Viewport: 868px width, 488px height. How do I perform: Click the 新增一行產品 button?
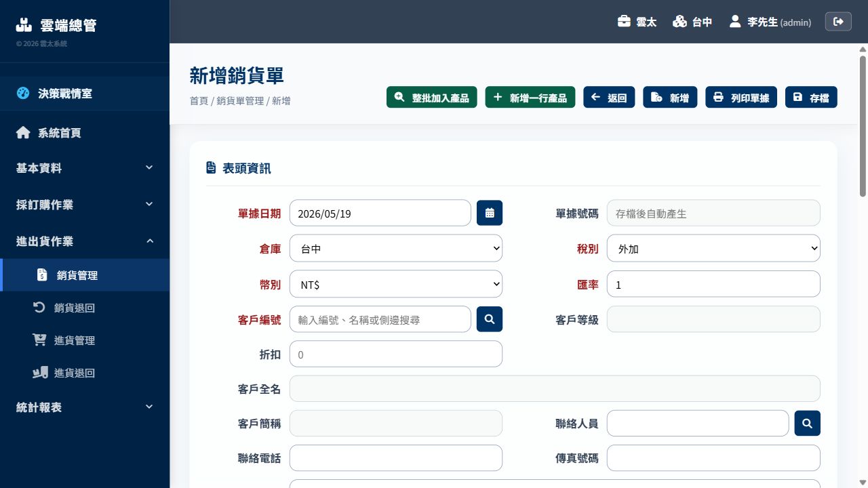click(x=530, y=97)
